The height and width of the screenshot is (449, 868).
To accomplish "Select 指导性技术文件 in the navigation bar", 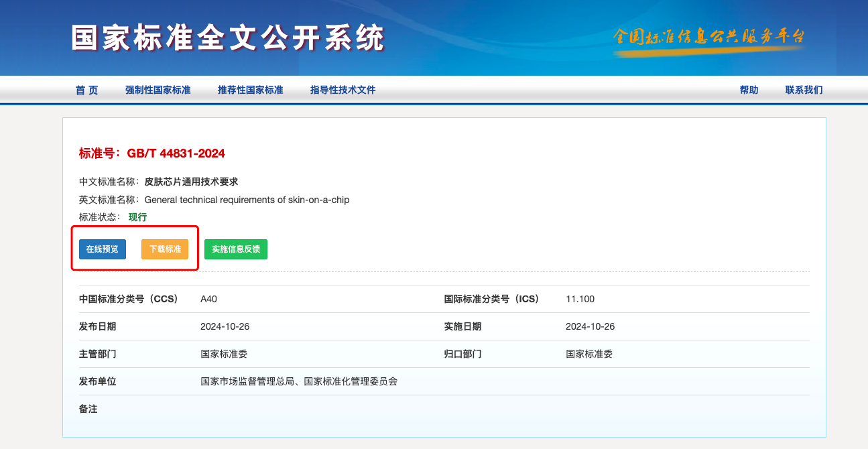I will coord(343,90).
